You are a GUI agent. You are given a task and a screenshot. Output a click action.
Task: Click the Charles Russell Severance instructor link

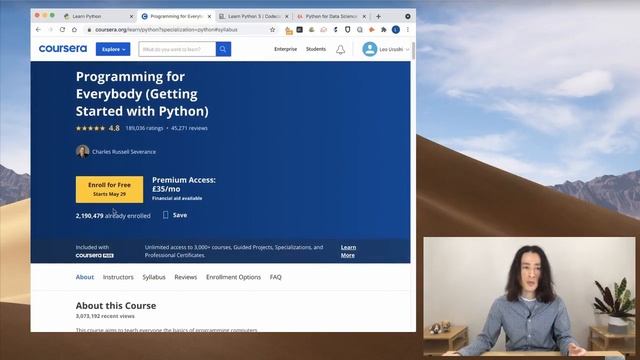(124, 151)
